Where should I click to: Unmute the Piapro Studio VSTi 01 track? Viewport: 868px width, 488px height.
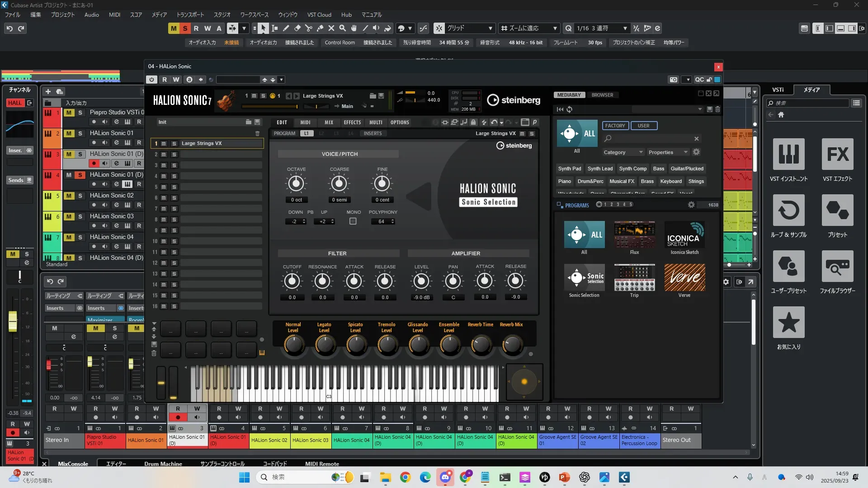pyautogui.click(x=69, y=113)
